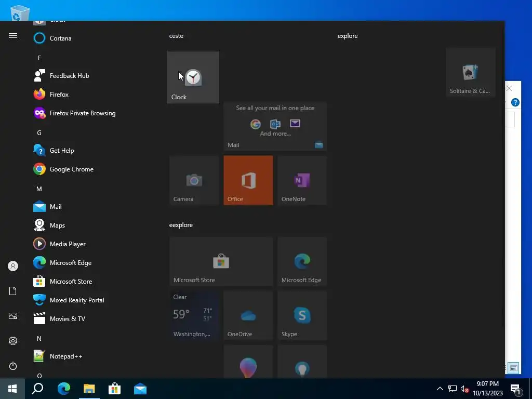Open the Paint 3D tile
532x399 pixels.
click(x=248, y=362)
